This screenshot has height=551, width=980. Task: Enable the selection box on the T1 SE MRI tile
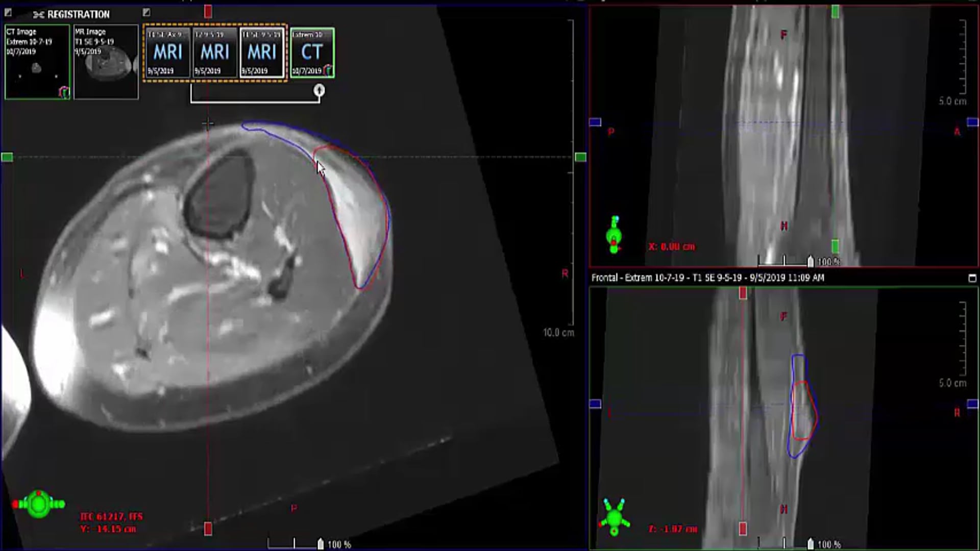coord(262,53)
